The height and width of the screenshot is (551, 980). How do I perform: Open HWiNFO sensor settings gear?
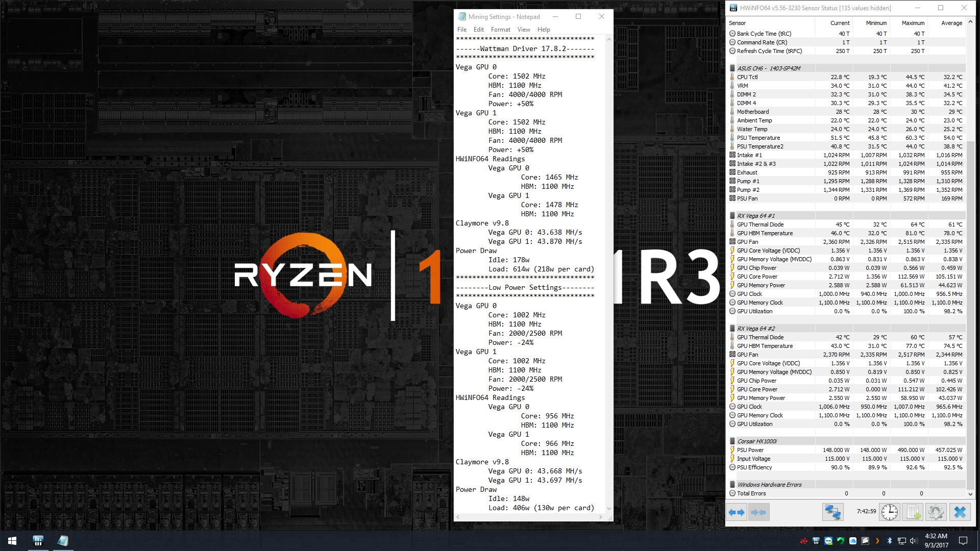[936, 512]
